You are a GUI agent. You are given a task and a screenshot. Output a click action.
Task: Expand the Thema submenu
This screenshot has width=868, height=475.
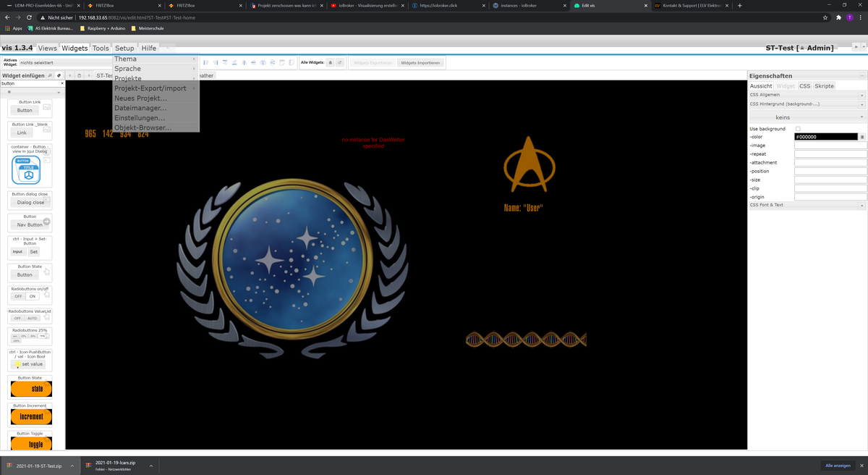(156, 59)
